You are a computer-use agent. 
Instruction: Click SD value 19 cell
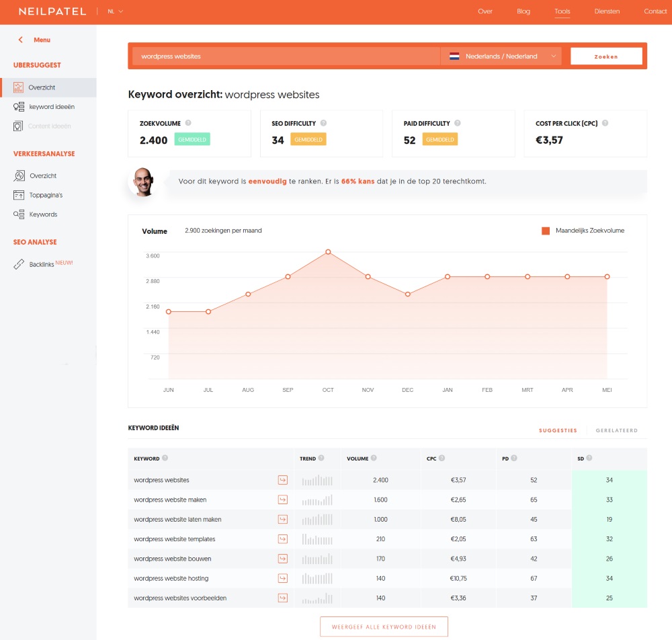pyautogui.click(x=610, y=520)
